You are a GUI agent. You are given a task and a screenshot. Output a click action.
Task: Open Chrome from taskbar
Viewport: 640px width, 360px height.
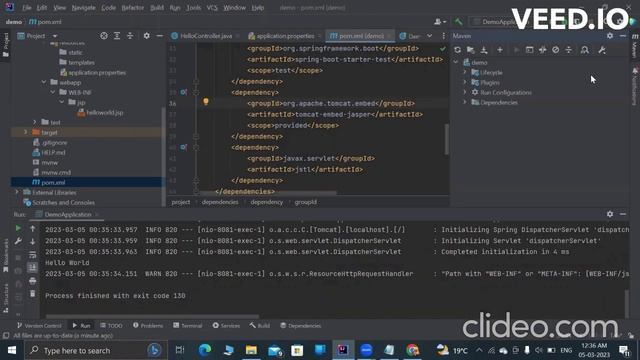[412, 350]
